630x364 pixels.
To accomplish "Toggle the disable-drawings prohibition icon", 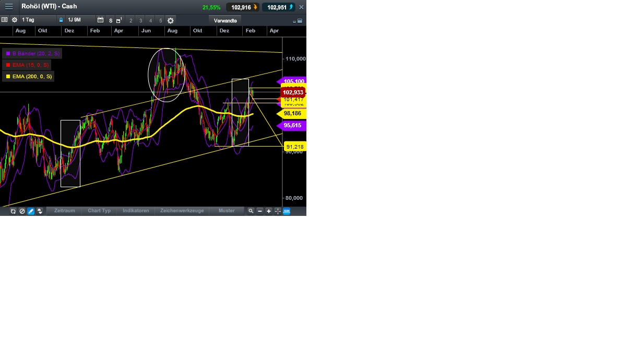I will [22, 211].
